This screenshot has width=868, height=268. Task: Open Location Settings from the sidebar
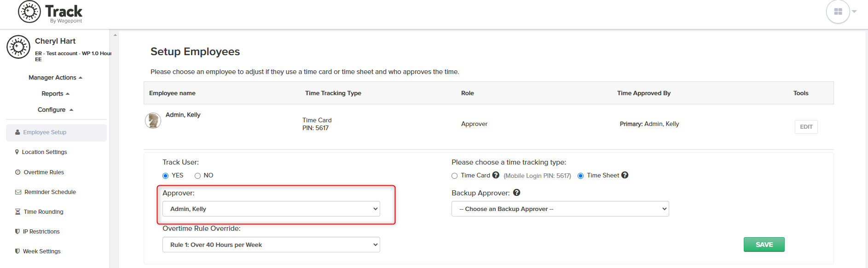click(45, 152)
